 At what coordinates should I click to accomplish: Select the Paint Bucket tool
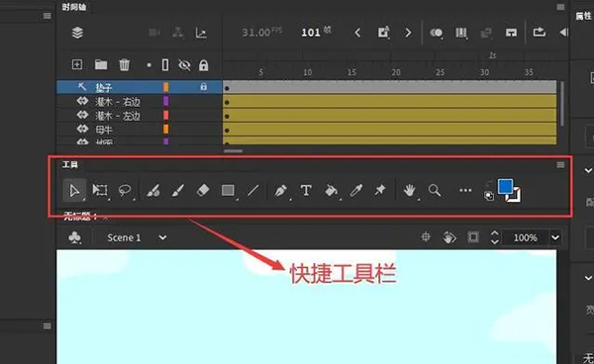pyautogui.click(x=331, y=190)
